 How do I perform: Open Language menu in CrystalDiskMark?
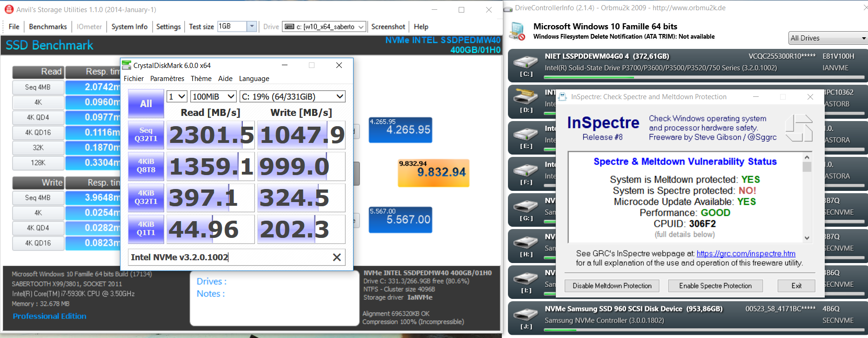[x=254, y=78]
